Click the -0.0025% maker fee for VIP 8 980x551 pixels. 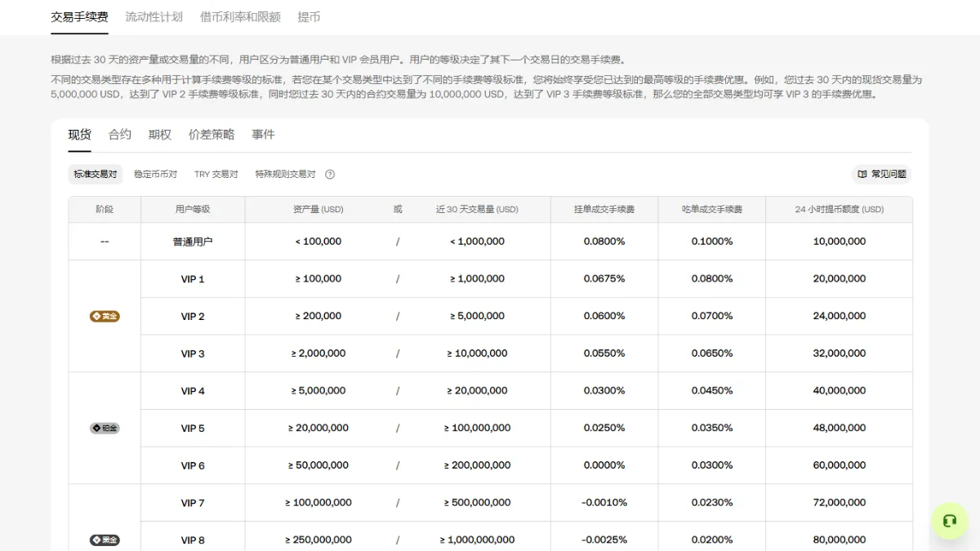point(604,540)
